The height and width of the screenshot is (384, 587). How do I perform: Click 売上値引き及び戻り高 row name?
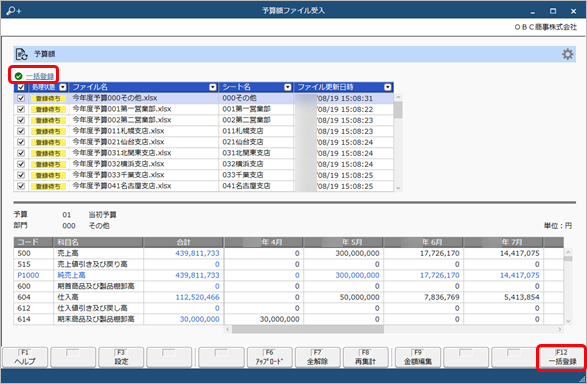92,264
